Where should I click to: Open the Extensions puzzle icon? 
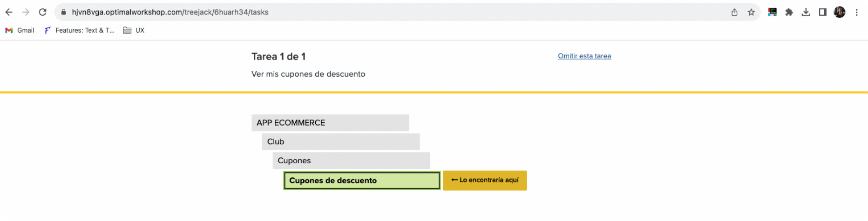click(789, 13)
